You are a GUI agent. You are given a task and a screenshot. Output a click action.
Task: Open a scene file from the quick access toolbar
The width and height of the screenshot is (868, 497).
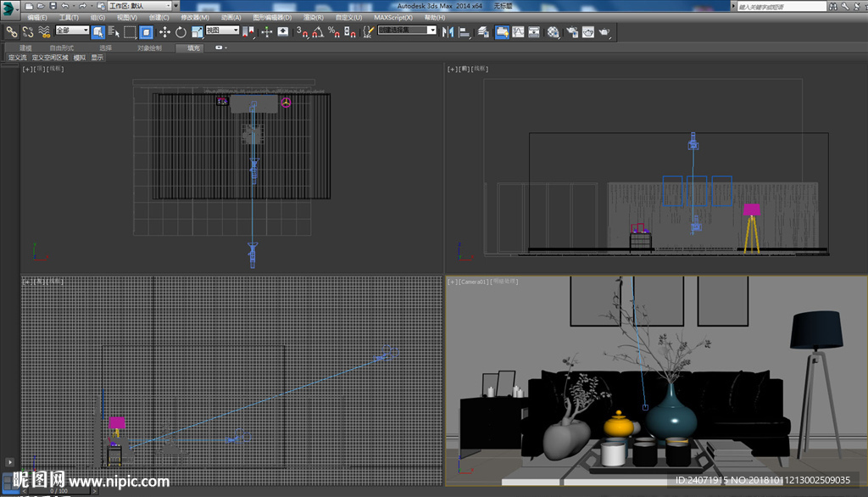(41, 6)
